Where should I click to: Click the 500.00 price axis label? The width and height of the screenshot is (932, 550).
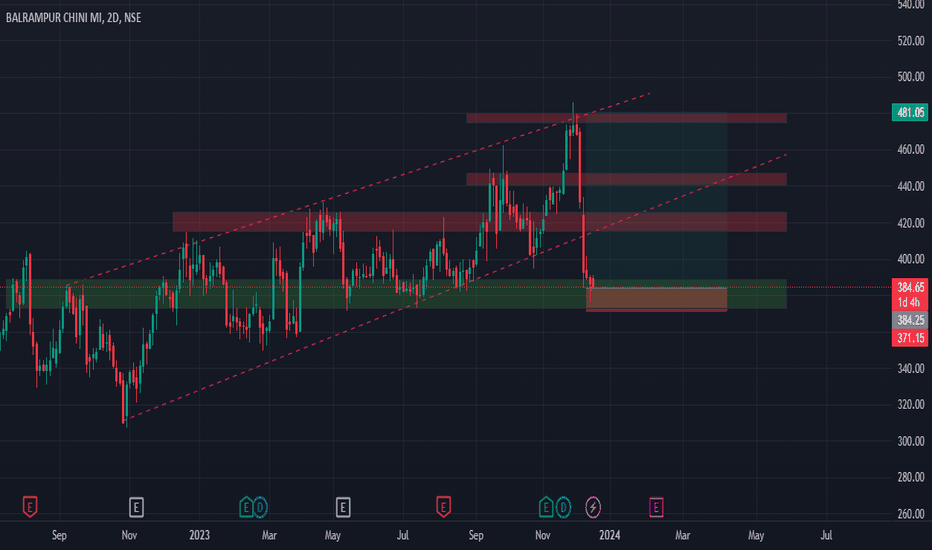click(911, 77)
